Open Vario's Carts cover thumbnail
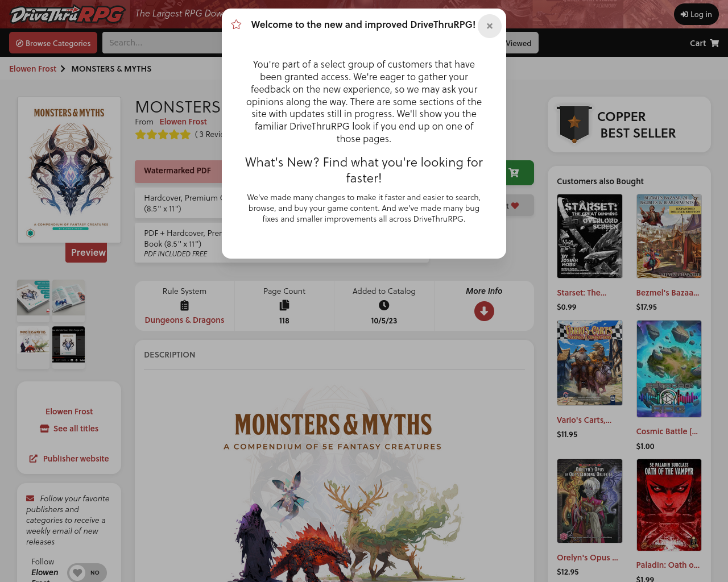Image resolution: width=728 pixels, height=582 pixels. 590,363
